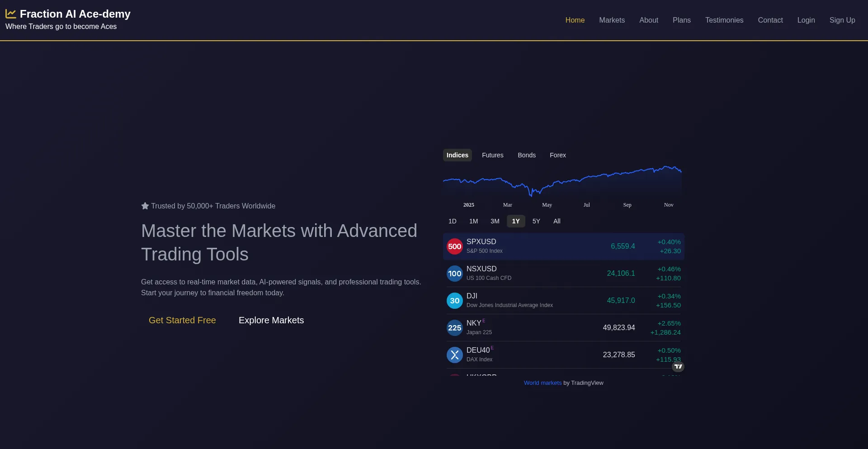Click the red S&P 500 badge icon
868x449 pixels.
coord(454,246)
